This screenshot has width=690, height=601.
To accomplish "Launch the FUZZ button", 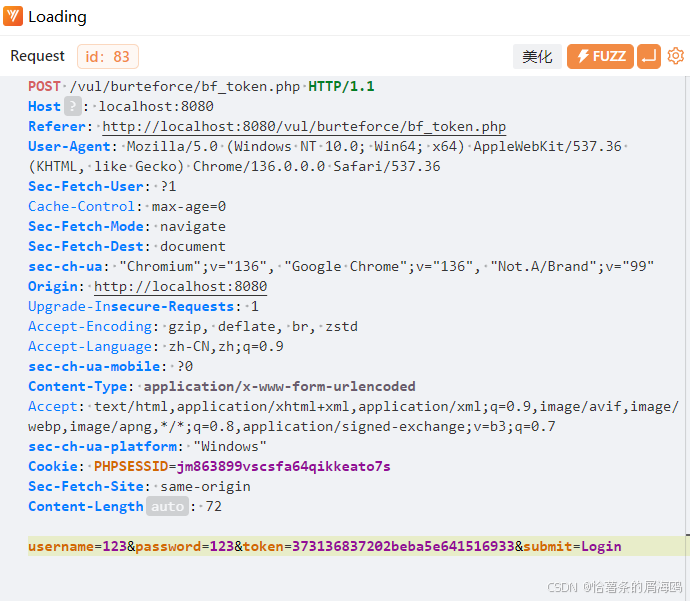I will click(x=600, y=56).
